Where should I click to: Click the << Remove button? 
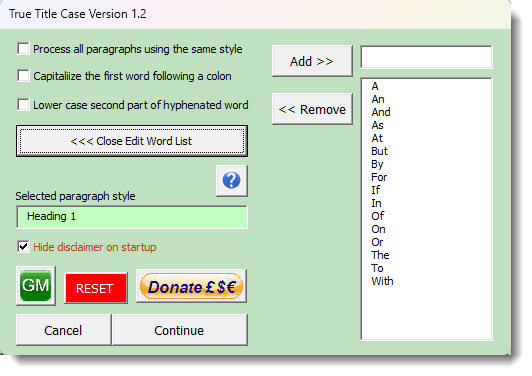click(x=312, y=109)
